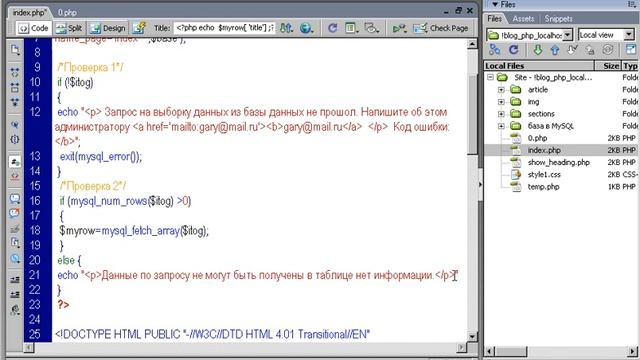Open the Snippets tab
The height and width of the screenshot is (360, 640).
[558, 19]
